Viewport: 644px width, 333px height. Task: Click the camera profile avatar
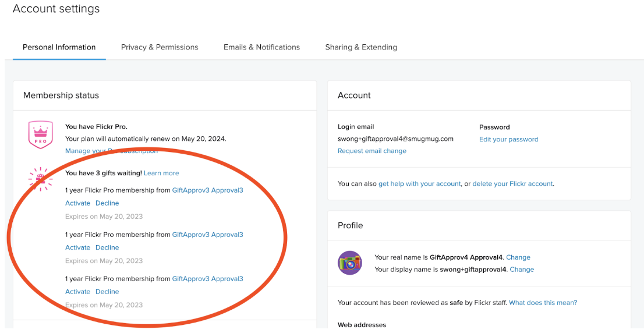click(x=350, y=263)
